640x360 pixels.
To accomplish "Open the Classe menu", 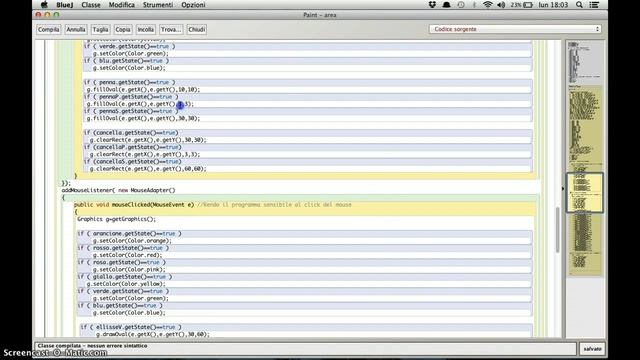I will coord(91,5).
